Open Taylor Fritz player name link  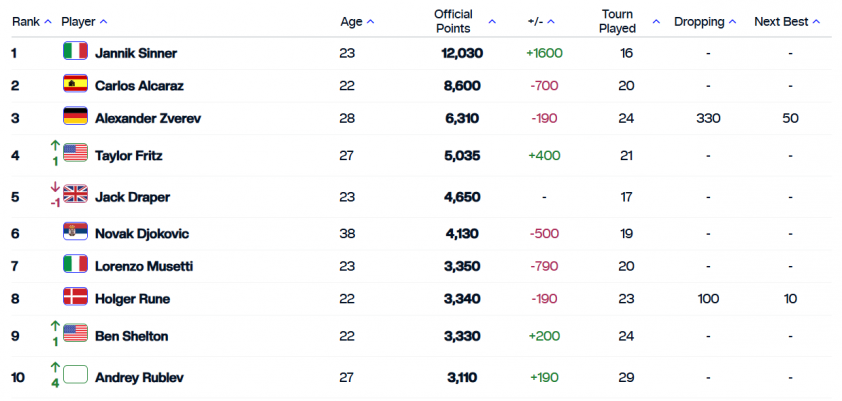coord(129,156)
